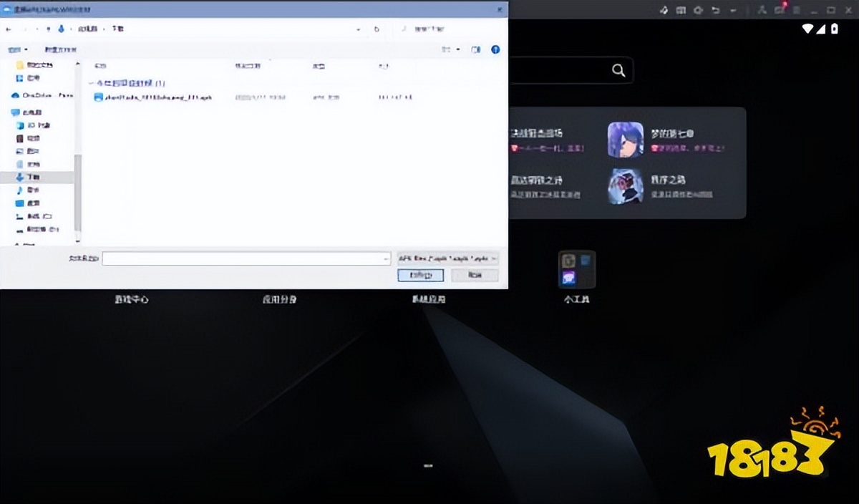This screenshot has height=504, width=859.
Task: Open Local Disk (D:) in navigation pane
Action: pos(36,230)
